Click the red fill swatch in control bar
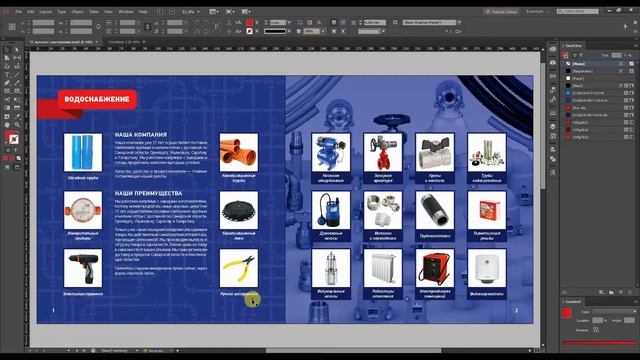Viewport: 640px width, 360px height. point(249,22)
